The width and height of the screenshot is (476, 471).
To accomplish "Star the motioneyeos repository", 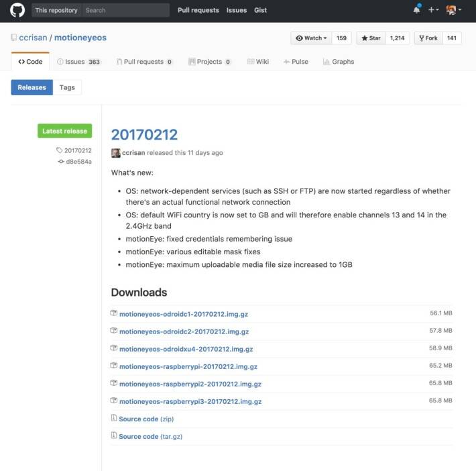I will (371, 38).
